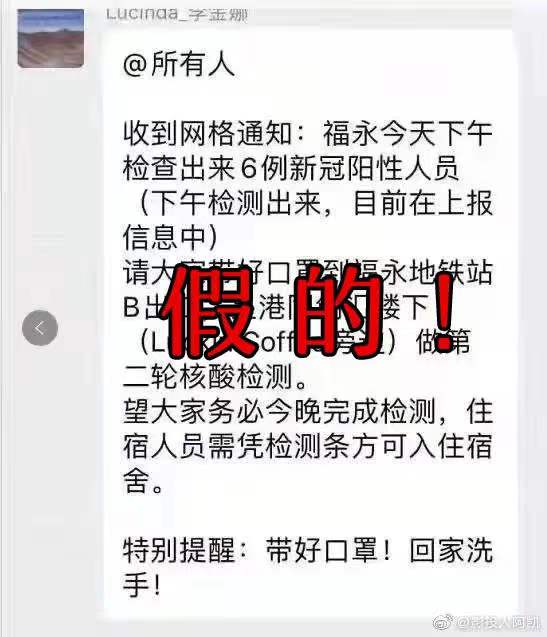Click the final line 手！

pyautogui.click(x=143, y=585)
